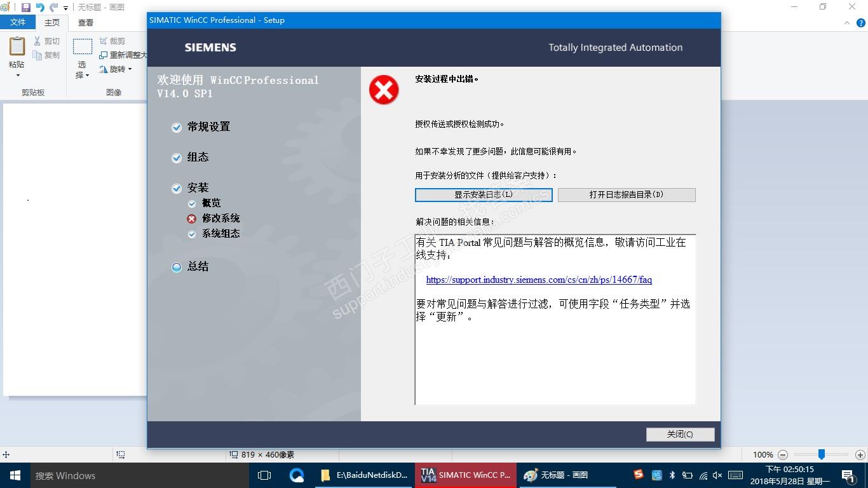Click the 系统组态 sub-step check icon
The image size is (868, 488).
(x=192, y=234)
